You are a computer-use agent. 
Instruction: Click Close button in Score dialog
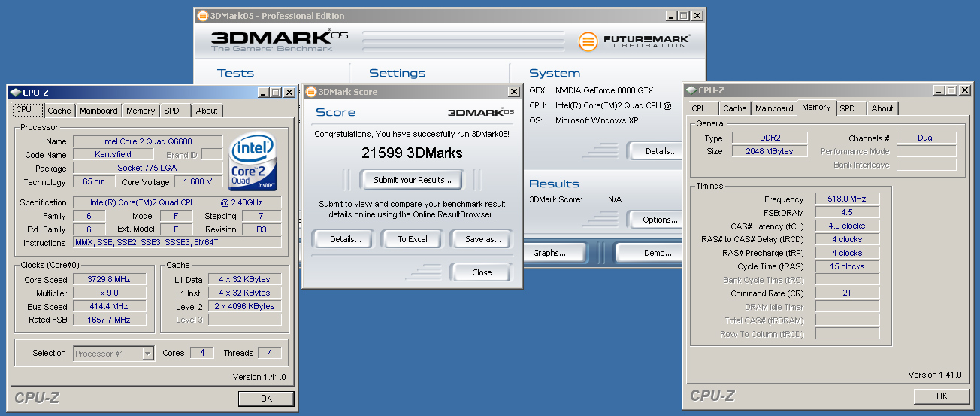tap(482, 272)
